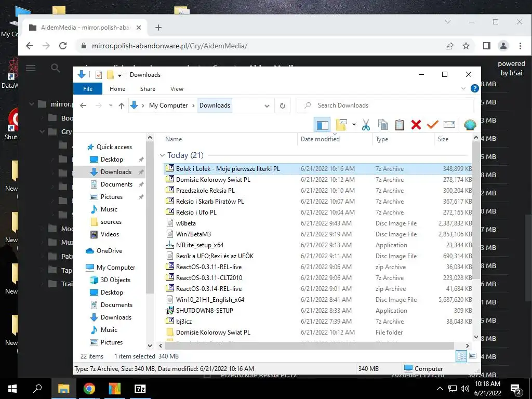The image size is (532, 399).
Task: Open recent locations dropdown arrow
Action: (x=111, y=105)
